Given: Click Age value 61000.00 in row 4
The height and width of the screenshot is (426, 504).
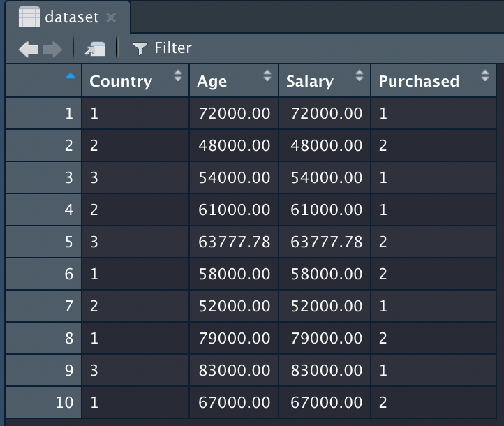Looking at the screenshot, I should [235, 210].
